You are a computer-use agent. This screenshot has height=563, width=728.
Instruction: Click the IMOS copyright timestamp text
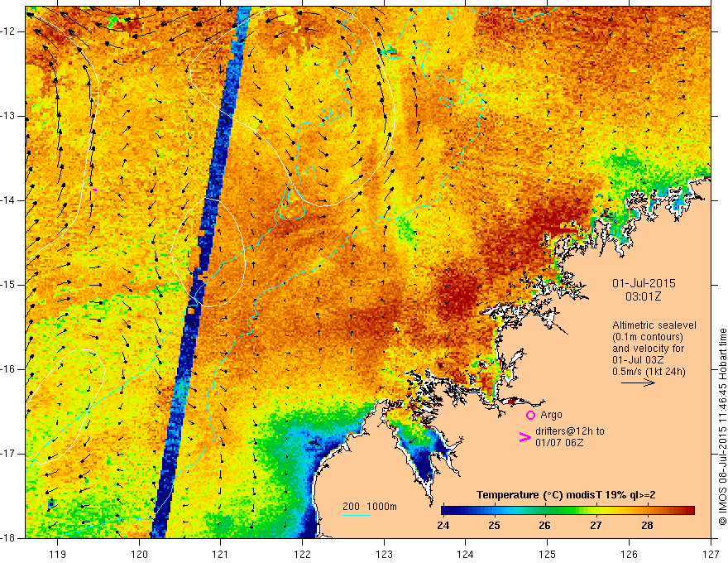[722, 427]
